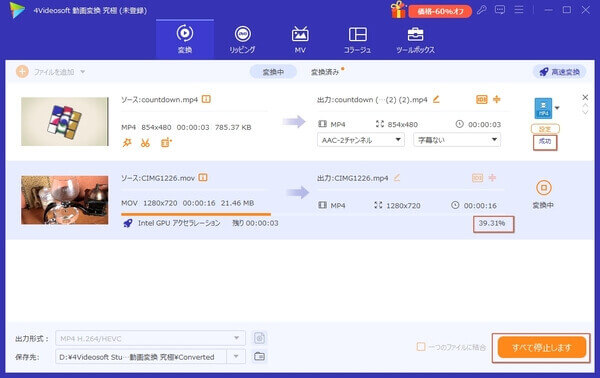This screenshot has width=600, height=378.
Task: Open registration via the key icon
Action: tap(482, 10)
